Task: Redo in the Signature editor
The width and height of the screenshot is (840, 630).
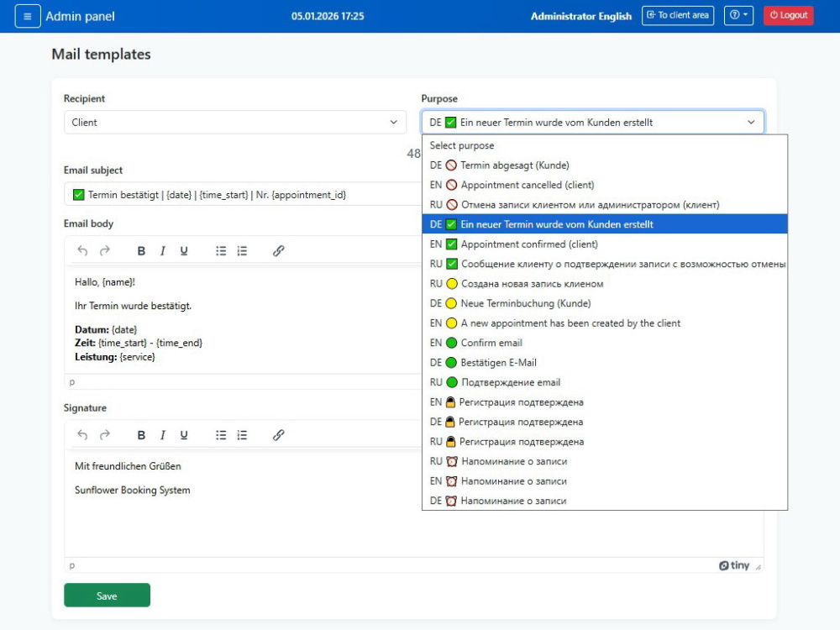Action: [105, 435]
